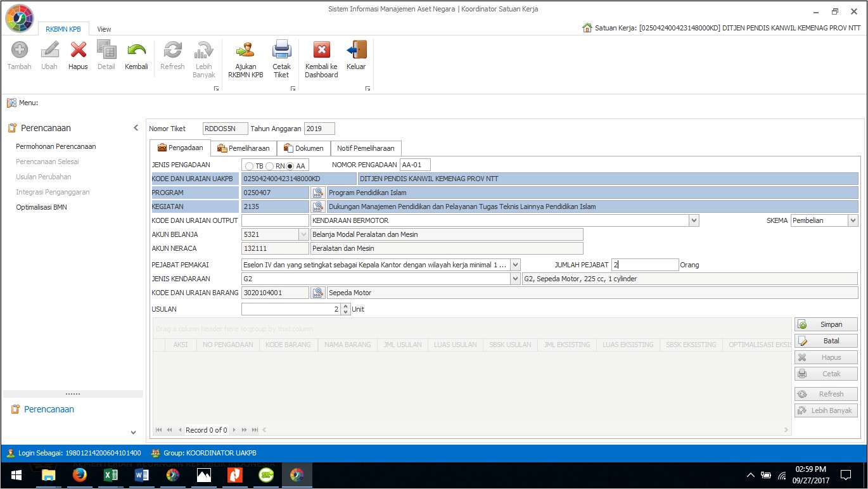The image size is (868, 489).
Task: Click the Menu icon above sidebar
Action: (x=11, y=103)
